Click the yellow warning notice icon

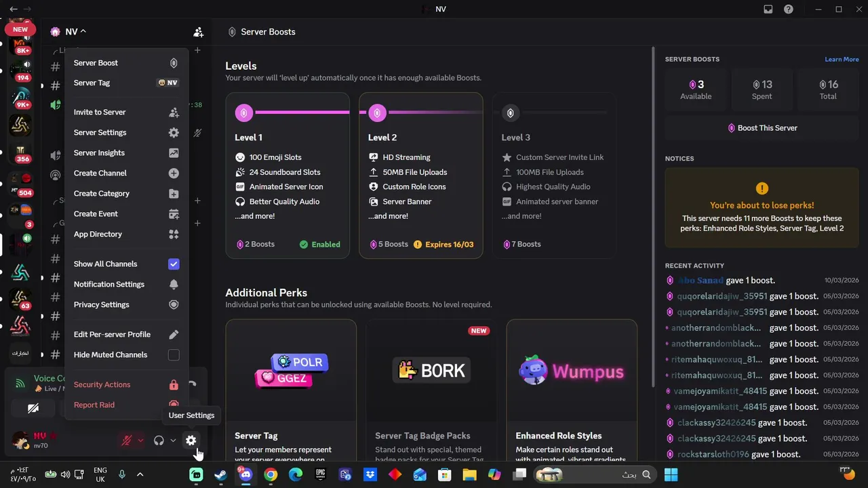762,188
